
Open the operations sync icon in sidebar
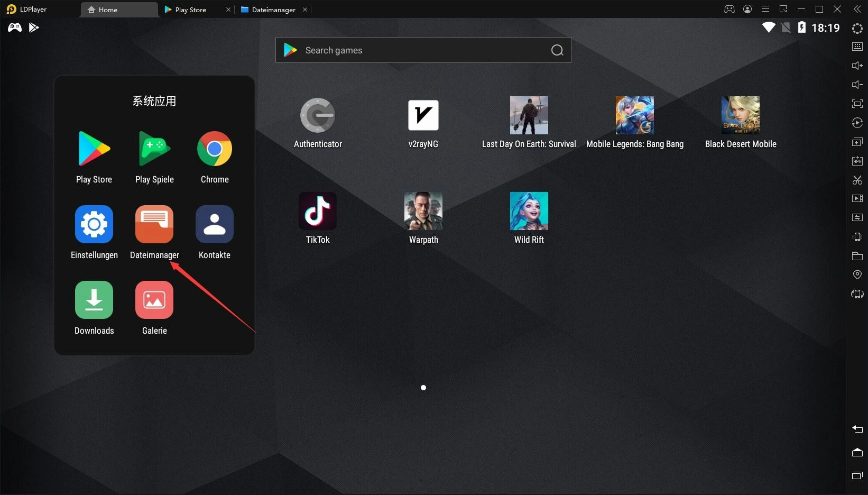point(857,218)
